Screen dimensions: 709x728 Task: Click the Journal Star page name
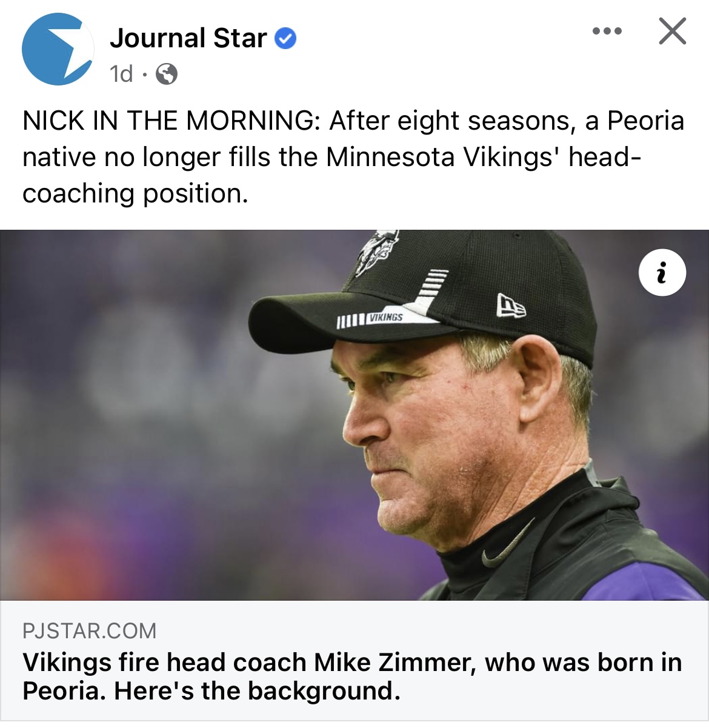click(188, 38)
